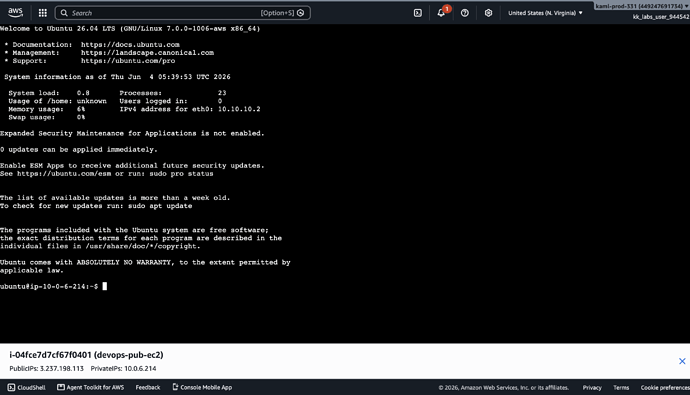
Task: Click the Option+S shortcut hint
Action: (x=277, y=13)
